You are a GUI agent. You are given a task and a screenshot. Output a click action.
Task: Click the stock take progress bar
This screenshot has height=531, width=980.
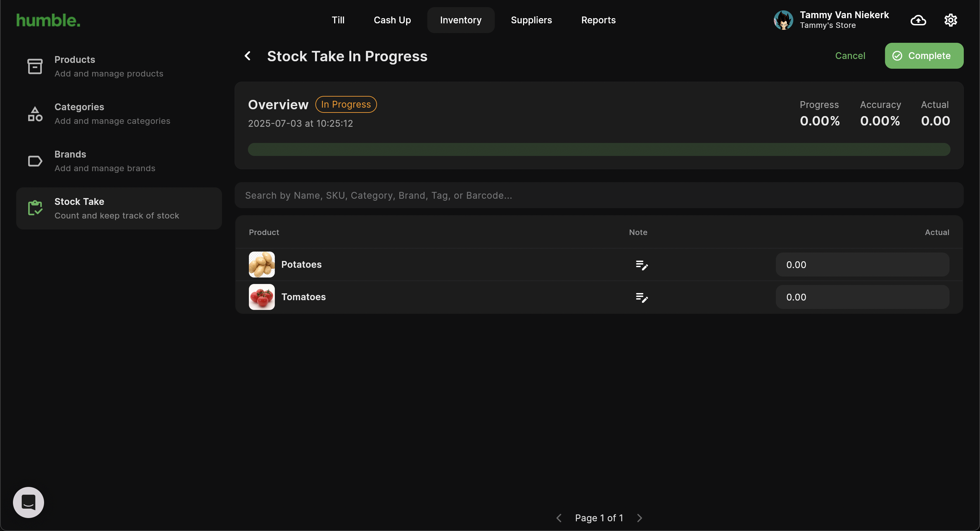tap(599, 149)
